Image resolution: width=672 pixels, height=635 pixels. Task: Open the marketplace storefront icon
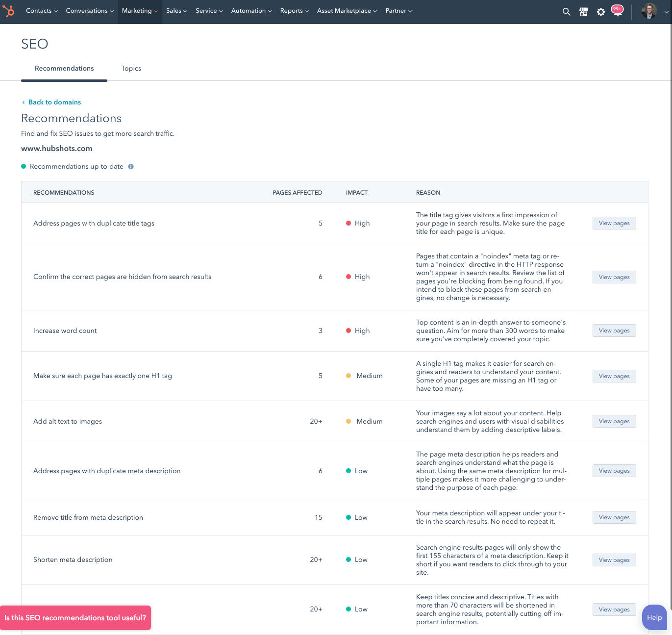583,12
